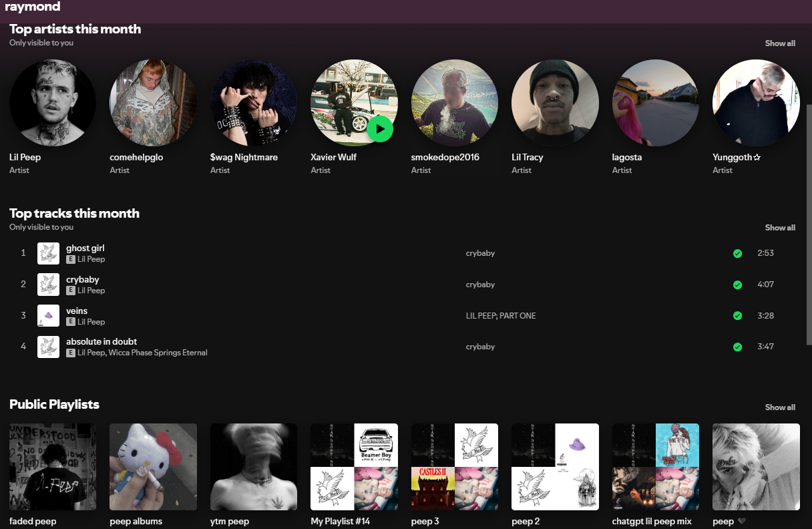Show all top tracks this month
The image size is (812, 529).
pyautogui.click(x=780, y=228)
